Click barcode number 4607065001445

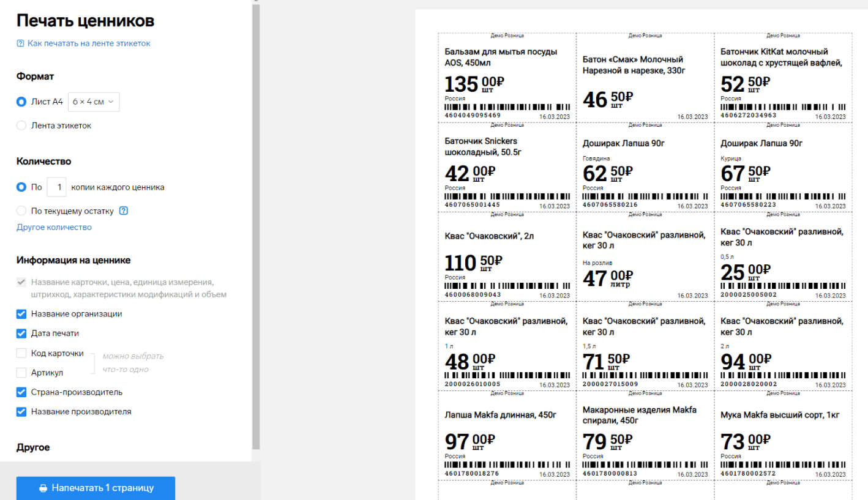473,205
